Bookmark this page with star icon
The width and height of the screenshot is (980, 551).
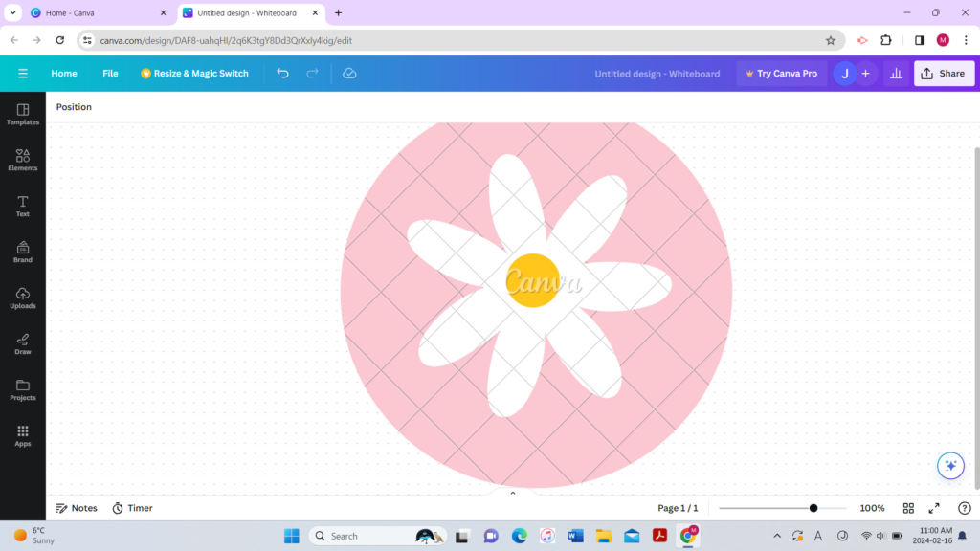point(830,40)
